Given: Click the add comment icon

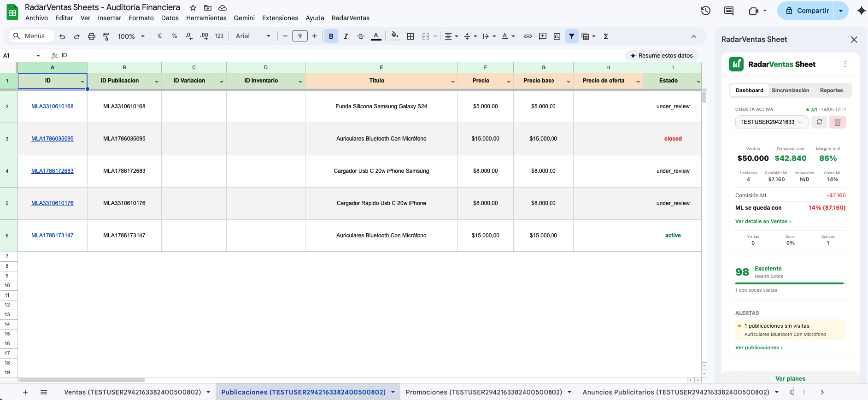Looking at the screenshot, I should [543, 36].
